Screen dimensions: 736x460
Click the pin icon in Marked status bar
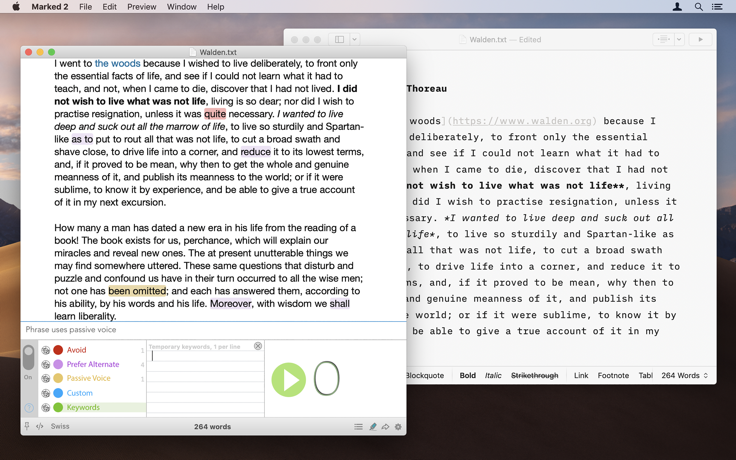(x=27, y=426)
